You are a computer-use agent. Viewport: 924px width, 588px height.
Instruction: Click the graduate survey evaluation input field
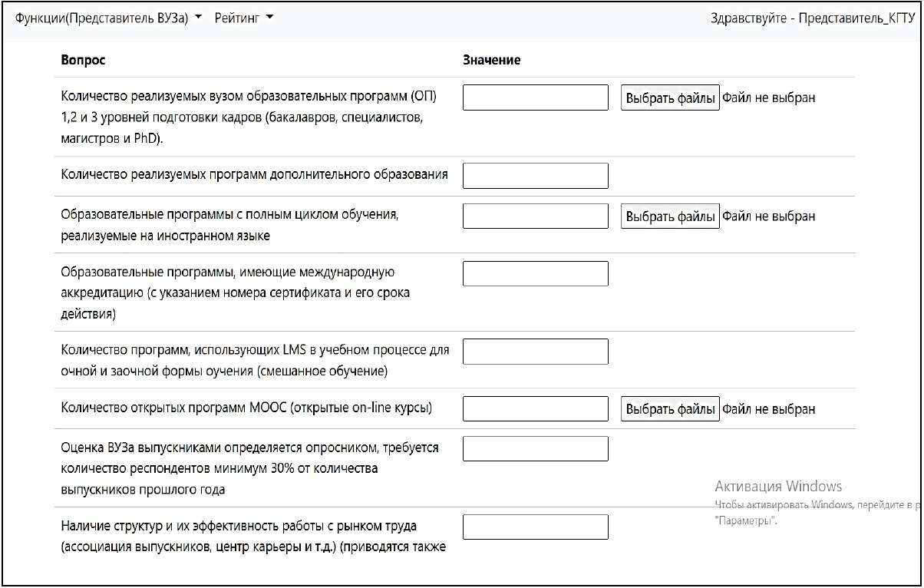click(536, 449)
